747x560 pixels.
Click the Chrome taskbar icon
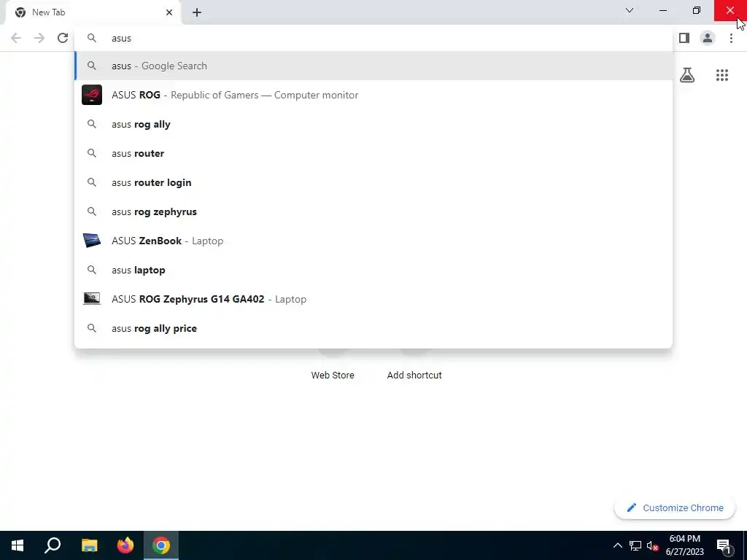point(161,545)
